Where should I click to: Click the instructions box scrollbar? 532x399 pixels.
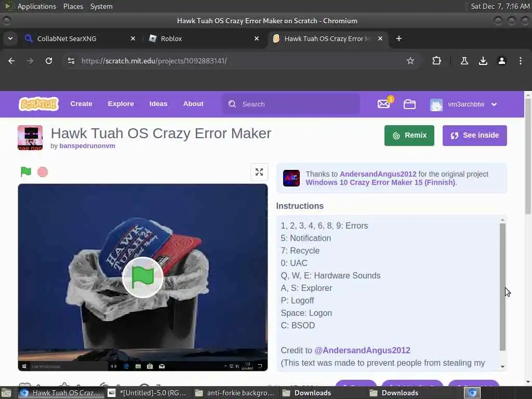[502, 287]
